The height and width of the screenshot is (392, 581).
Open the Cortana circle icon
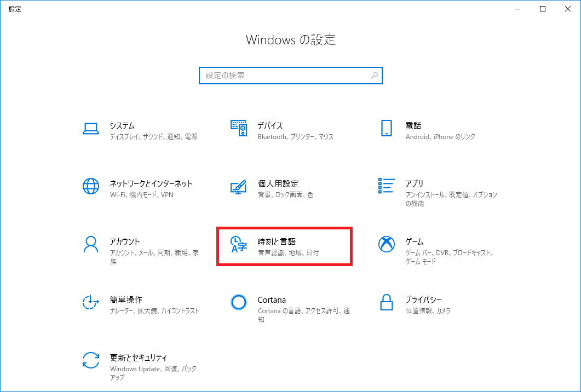[239, 302]
